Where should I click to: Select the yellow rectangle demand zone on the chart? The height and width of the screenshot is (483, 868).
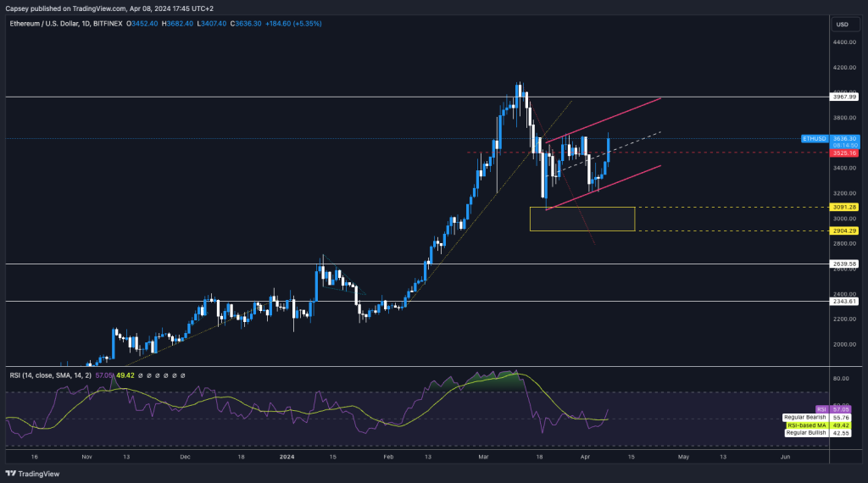pos(582,219)
